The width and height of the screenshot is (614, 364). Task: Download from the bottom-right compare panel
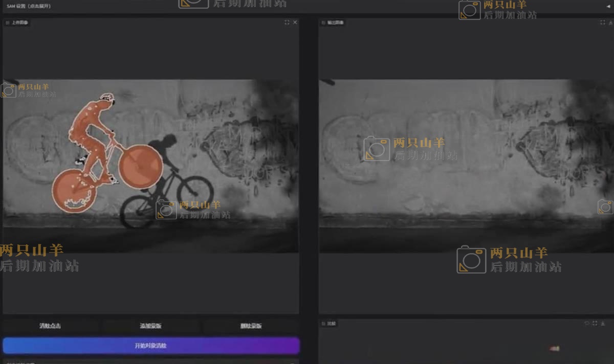pyautogui.click(x=603, y=323)
